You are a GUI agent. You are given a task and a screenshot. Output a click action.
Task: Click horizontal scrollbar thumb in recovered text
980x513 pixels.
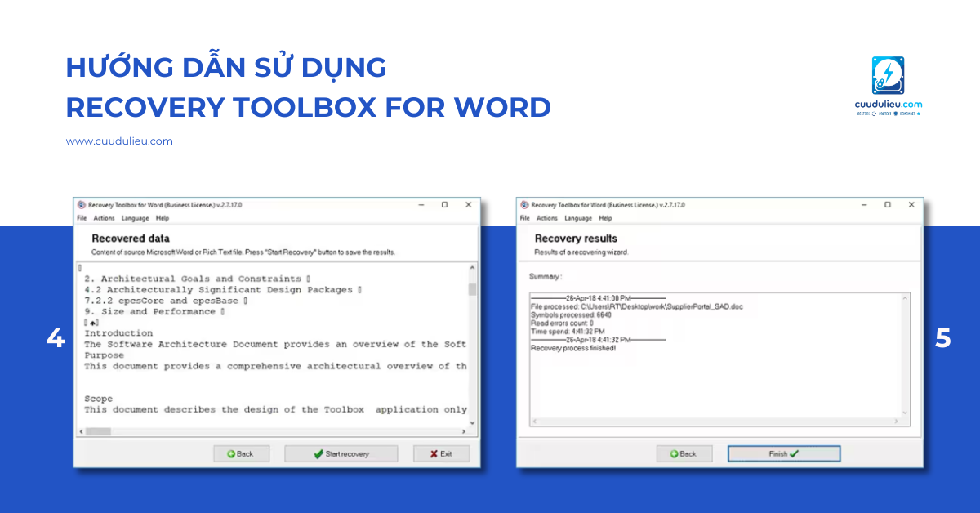pyautogui.click(x=96, y=431)
